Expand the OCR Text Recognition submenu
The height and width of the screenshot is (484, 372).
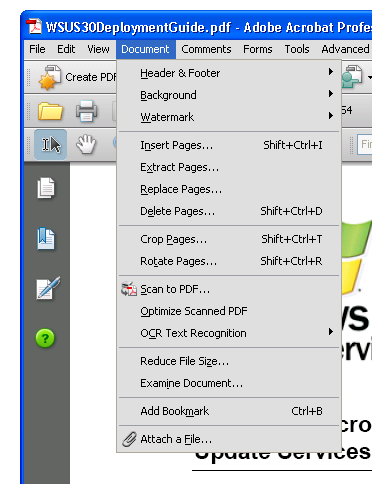[229, 333]
